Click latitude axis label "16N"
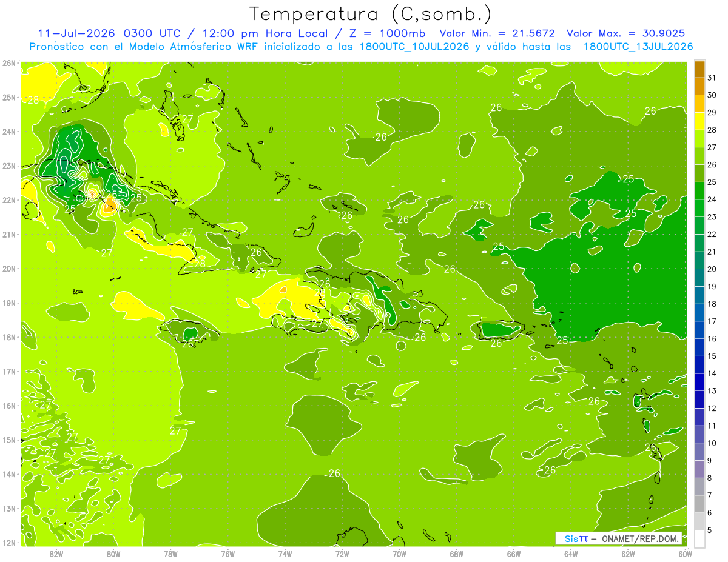This screenshot has width=728, height=562. (8, 406)
